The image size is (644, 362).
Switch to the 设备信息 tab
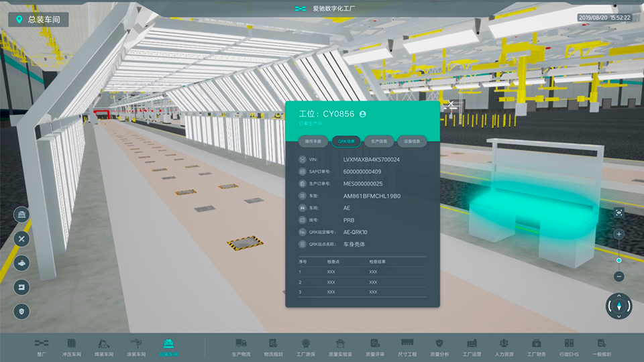point(411,141)
